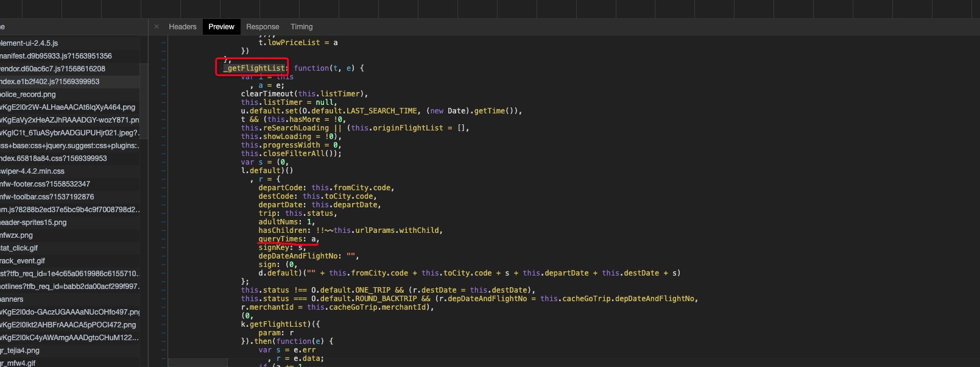Select the track_event.gif request
This screenshot has height=367, width=980.
point(70,261)
